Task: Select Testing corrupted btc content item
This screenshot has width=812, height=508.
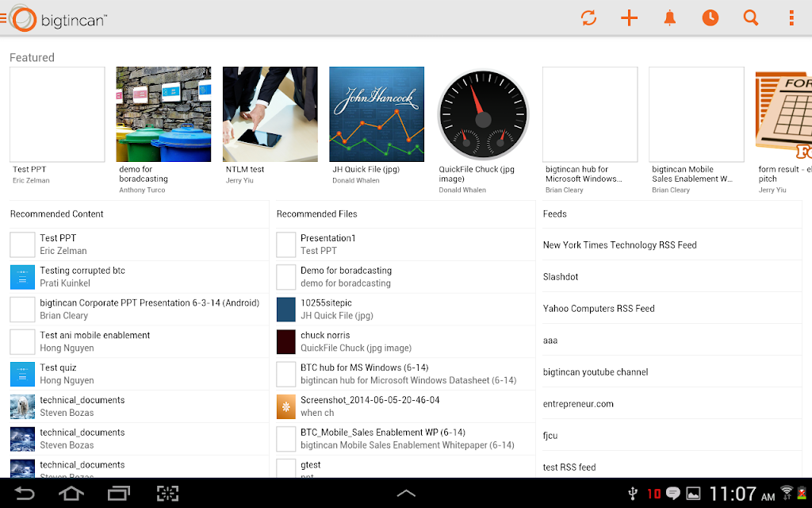Action: pyautogui.click(x=140, y=277)
